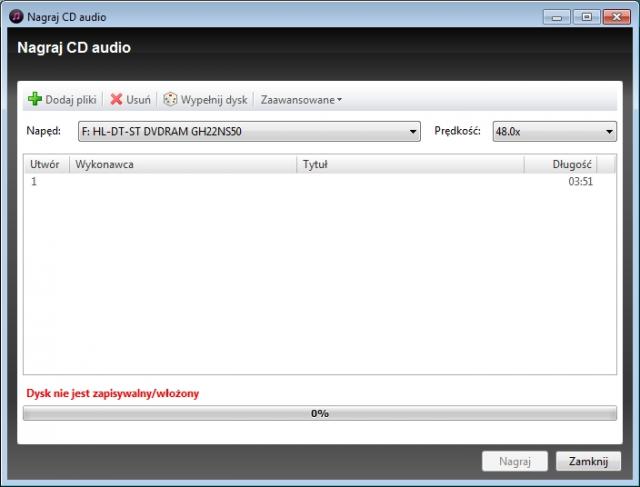This screenshot has width=640, height=487.
Task: Click the 03:51 track duration cell
Action: point(580,182)
